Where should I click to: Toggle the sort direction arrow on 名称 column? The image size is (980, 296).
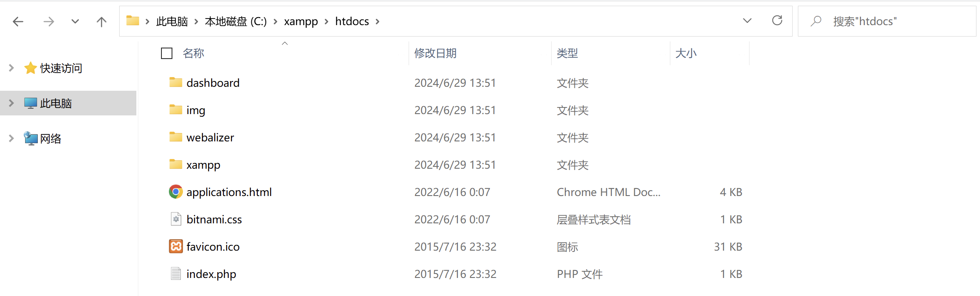click(x=285, y=43)
